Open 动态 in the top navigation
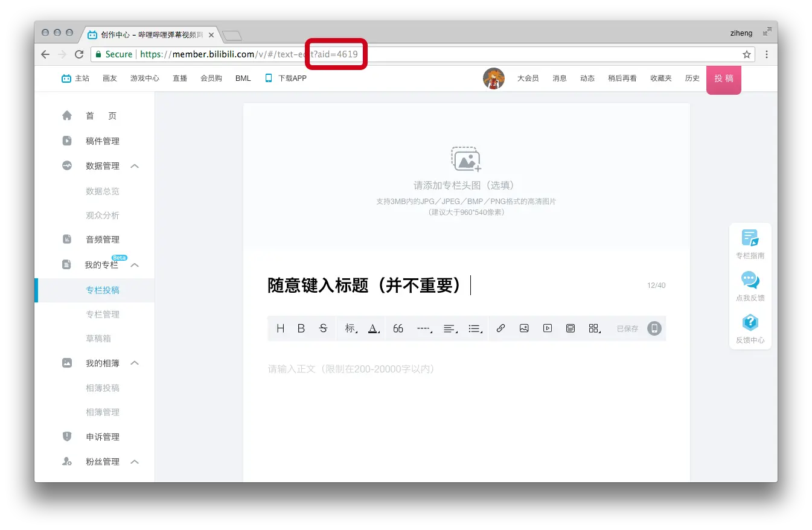The image size is (812, 530). (x=587, y=78)
